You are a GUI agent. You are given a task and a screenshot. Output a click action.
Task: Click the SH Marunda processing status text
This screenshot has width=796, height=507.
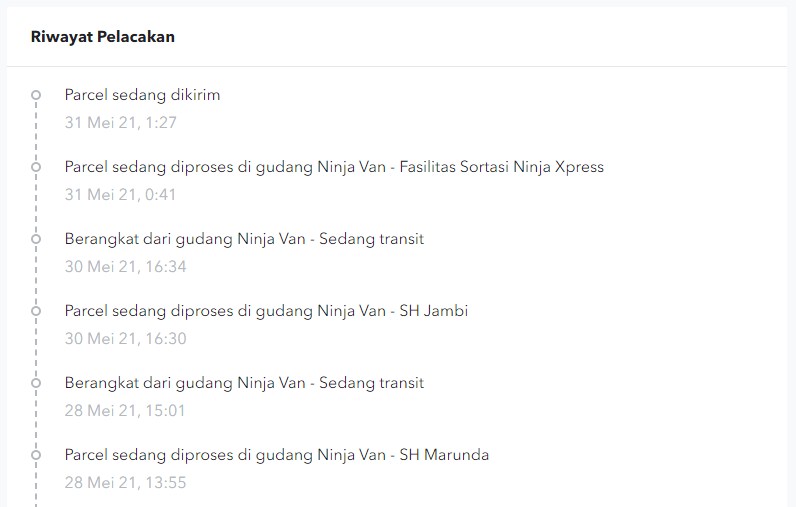click(276, 455)
